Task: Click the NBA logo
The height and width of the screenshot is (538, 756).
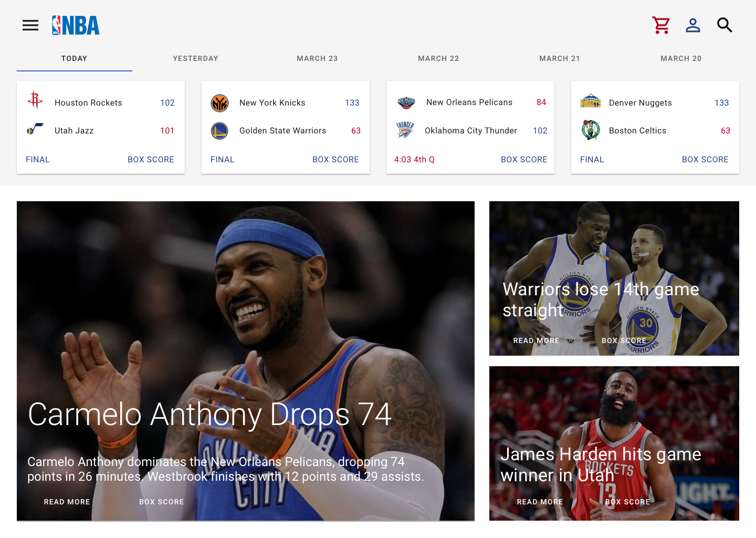Action: (76, 25)
